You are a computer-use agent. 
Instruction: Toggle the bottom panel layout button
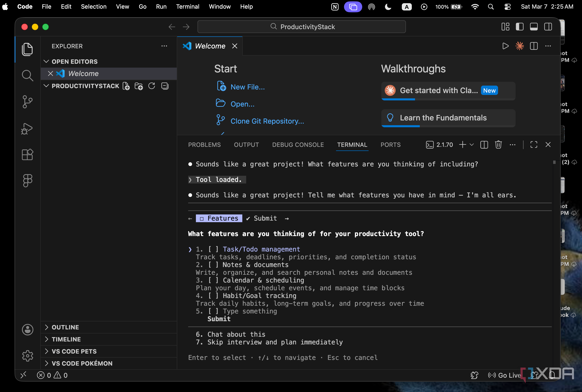click(x=534, y=27)
